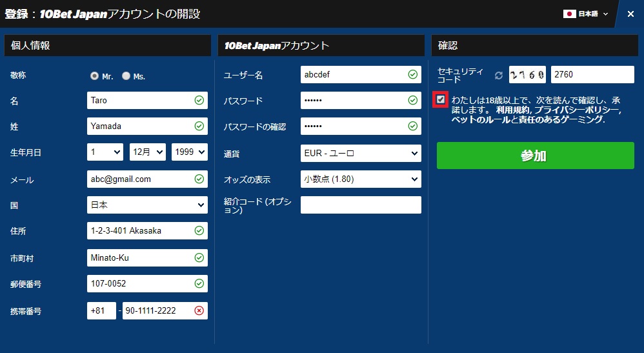This screenshot has height=353, width=644.
Task: Click the captcha image showing 2760
Action: point(527,74)
